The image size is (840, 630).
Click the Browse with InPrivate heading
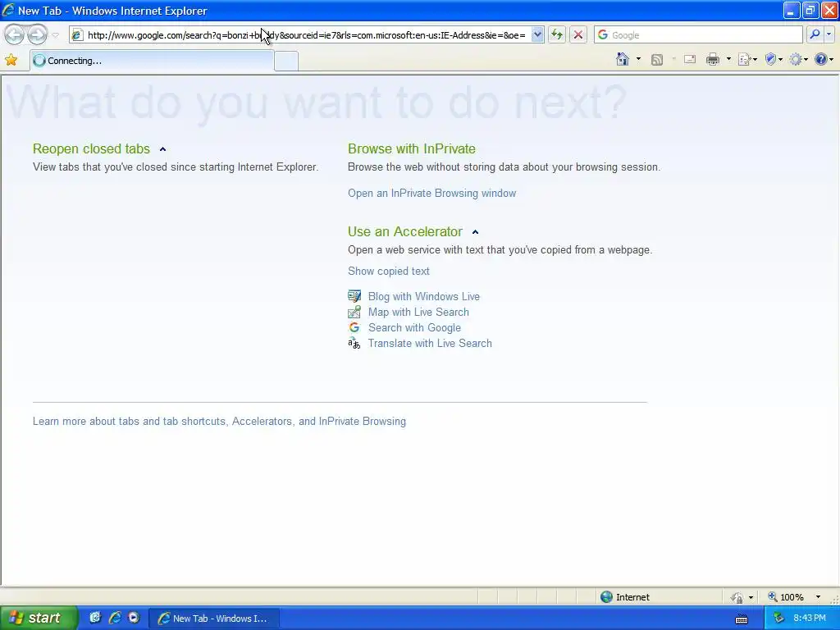pyautogui.click(x=412, y=149)
